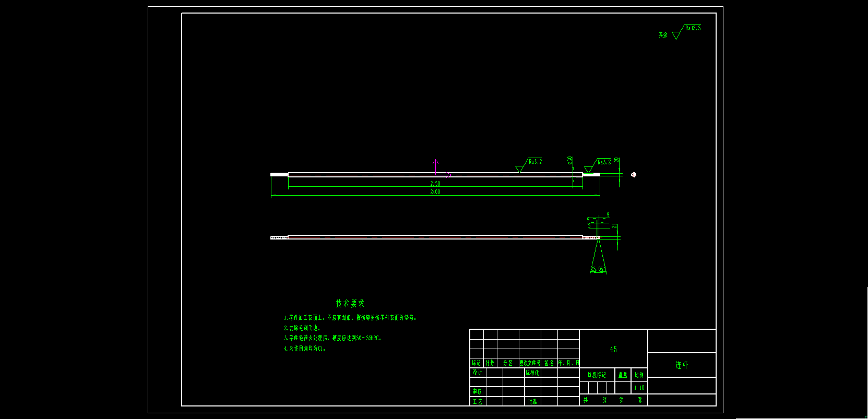Click the 比例 cell label

coord(639,375)
